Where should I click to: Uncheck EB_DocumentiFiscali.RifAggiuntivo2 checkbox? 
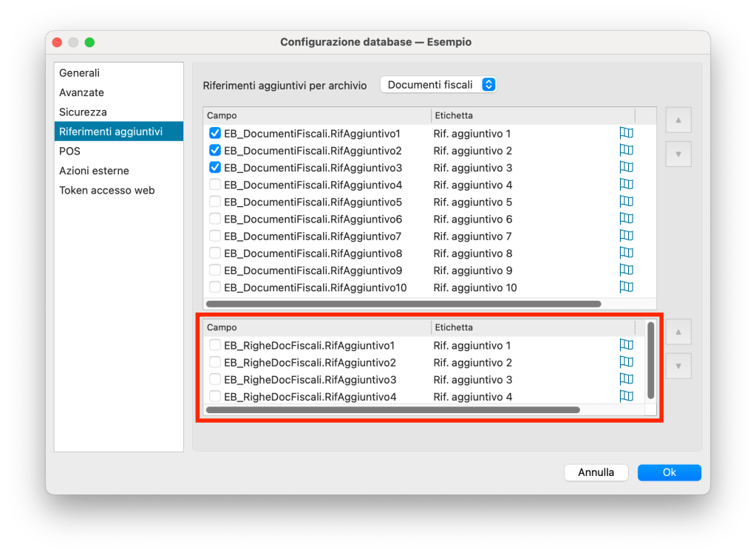(x=215, y=151)
